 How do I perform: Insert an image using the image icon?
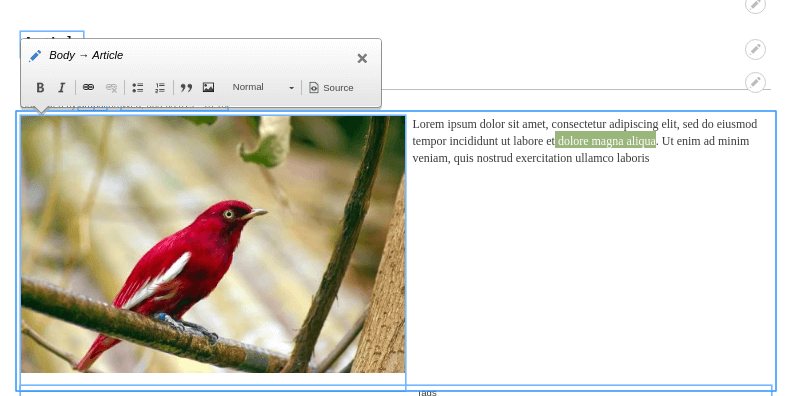(x=209, y=88)
